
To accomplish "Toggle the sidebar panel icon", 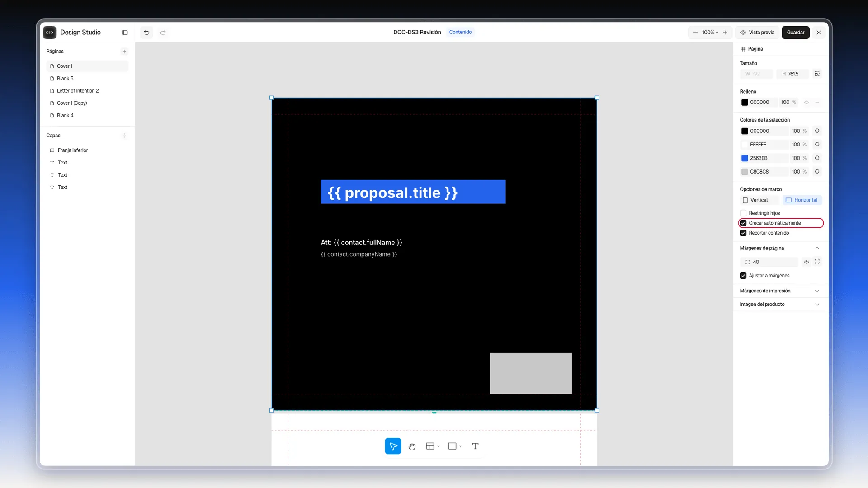I will point(125,33).
